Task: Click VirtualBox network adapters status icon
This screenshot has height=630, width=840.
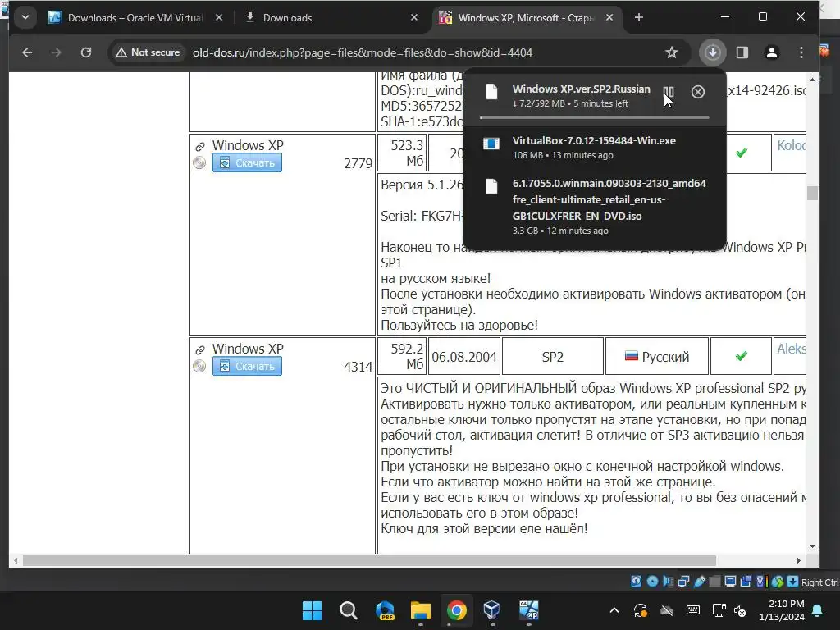Action: pos(683,582)
